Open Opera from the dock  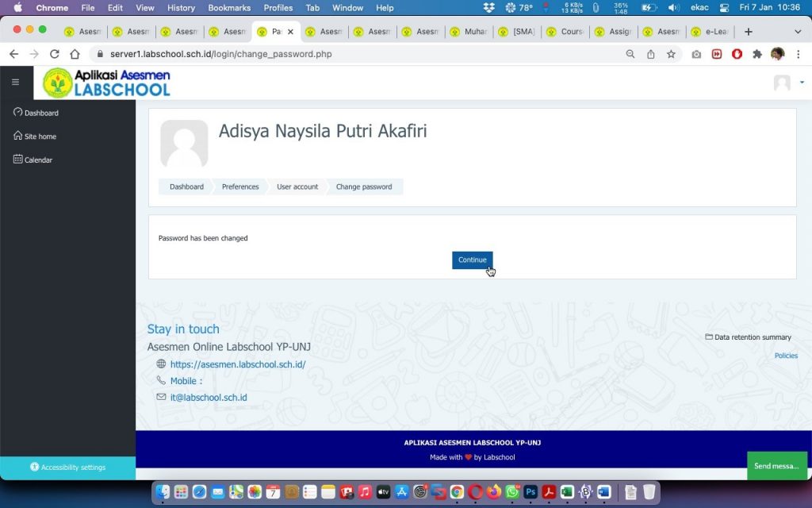(476, 491)
